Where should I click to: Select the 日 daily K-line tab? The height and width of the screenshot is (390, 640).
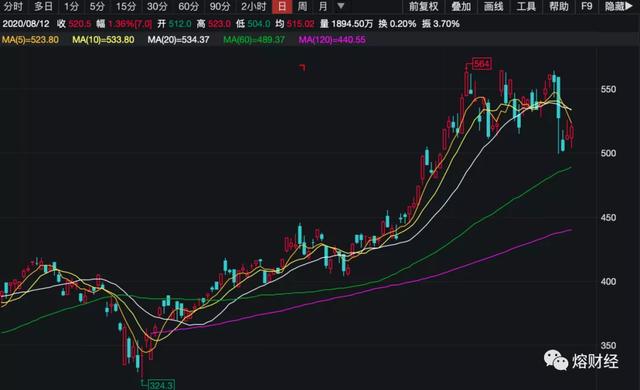[x=282, y=7]
